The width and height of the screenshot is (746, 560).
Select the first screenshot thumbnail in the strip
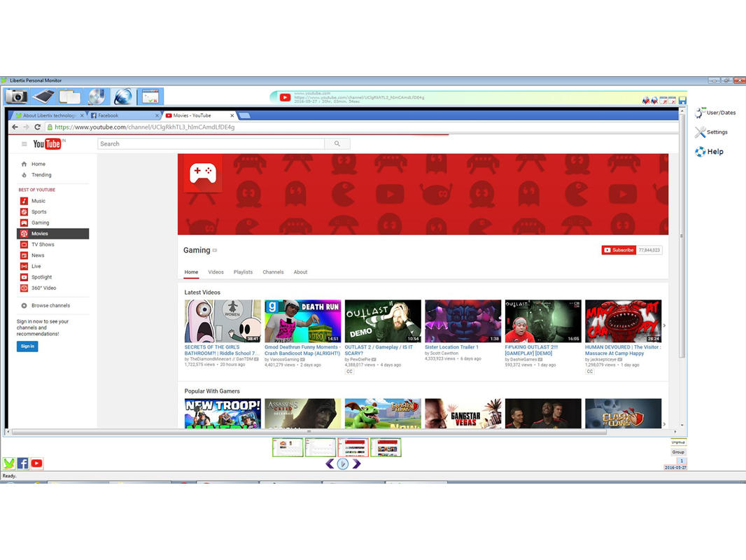tap(288, 447)
